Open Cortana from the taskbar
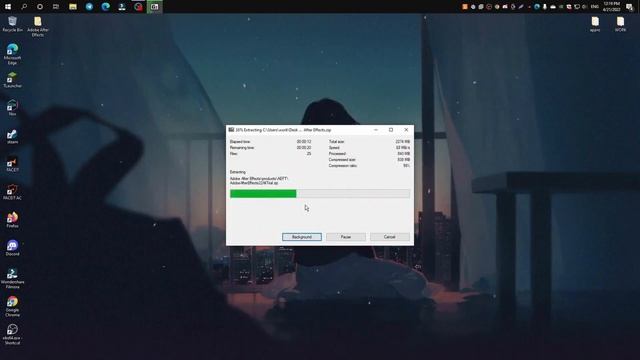The height and width of the screenshot is (360, 640). click(40, 7)
